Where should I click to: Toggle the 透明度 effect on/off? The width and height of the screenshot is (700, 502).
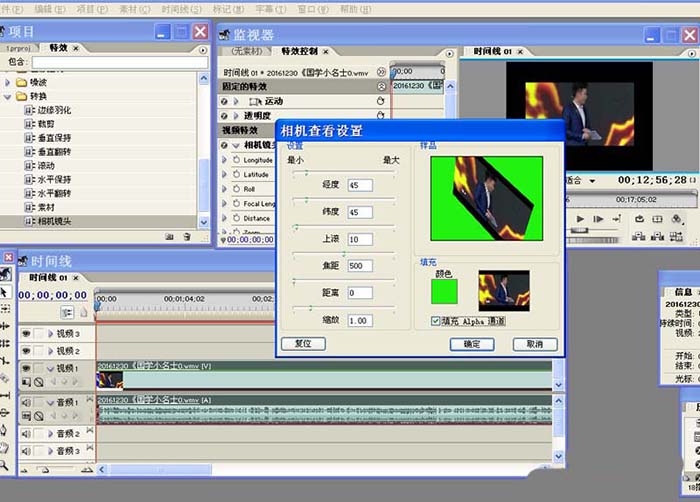click(x=224, y=116)
